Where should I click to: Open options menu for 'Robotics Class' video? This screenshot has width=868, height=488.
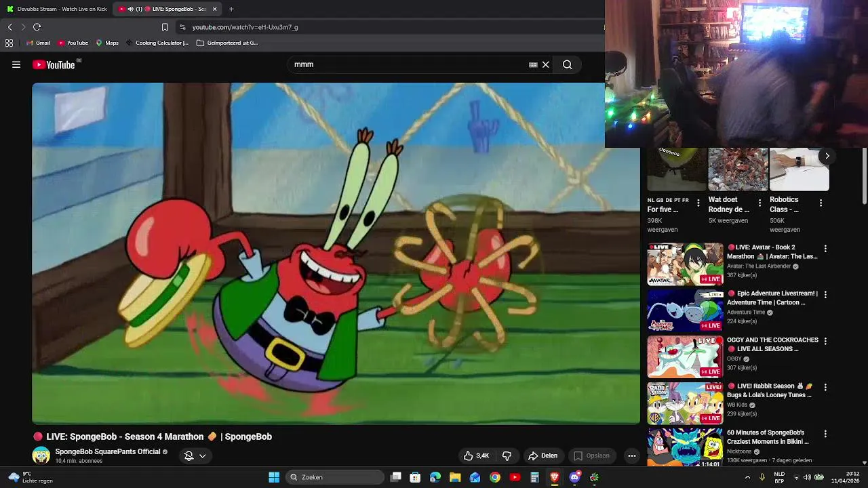tap(821, 203)
